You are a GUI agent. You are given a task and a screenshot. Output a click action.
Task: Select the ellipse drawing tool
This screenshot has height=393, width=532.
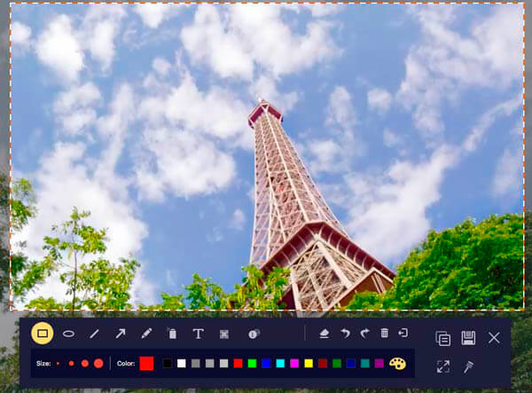click(x=68, y=334)
